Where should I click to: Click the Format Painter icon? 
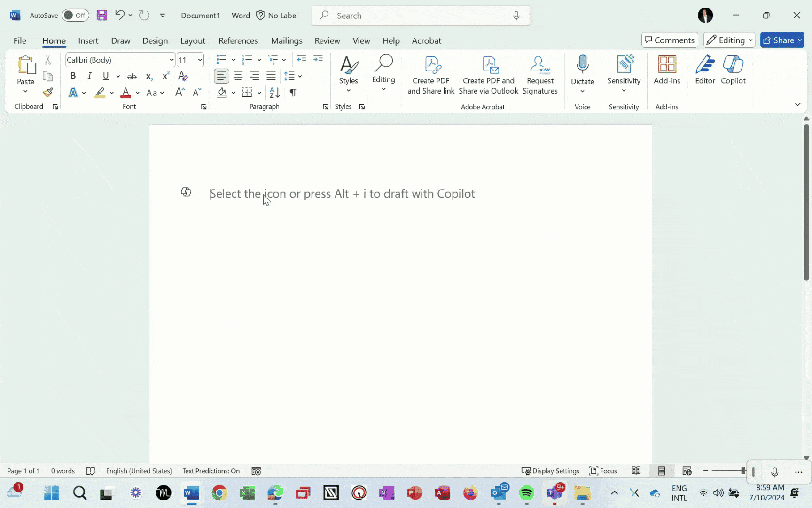click(48, 92)
